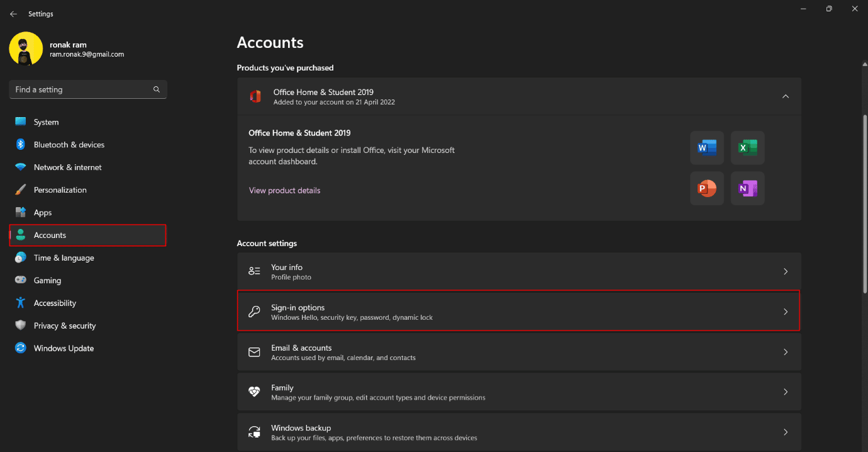Click chevron on Windows backup row
Image resolution: width=868 pixels, height=452 pixels.
click(x=786, y=432)
